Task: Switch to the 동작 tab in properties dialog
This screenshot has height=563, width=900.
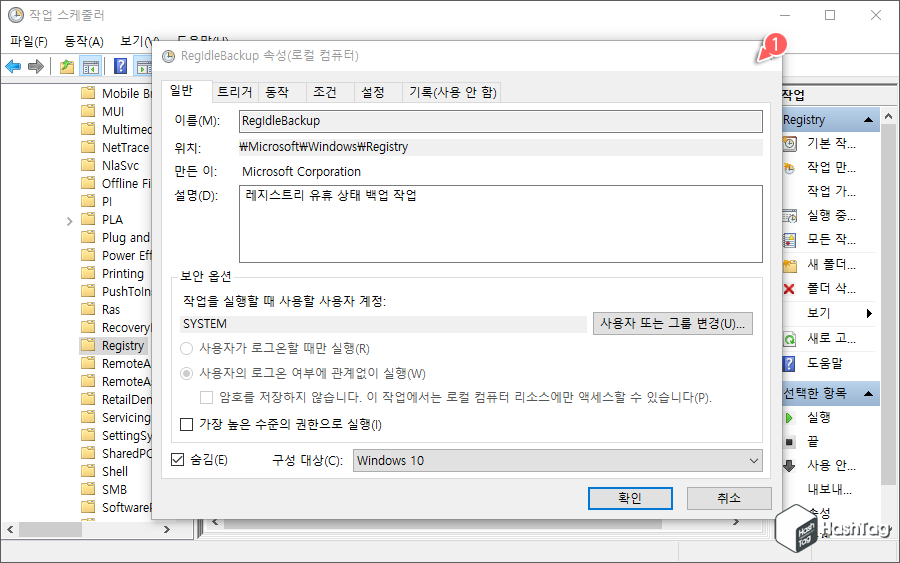Action: click(x=277, y=92)
